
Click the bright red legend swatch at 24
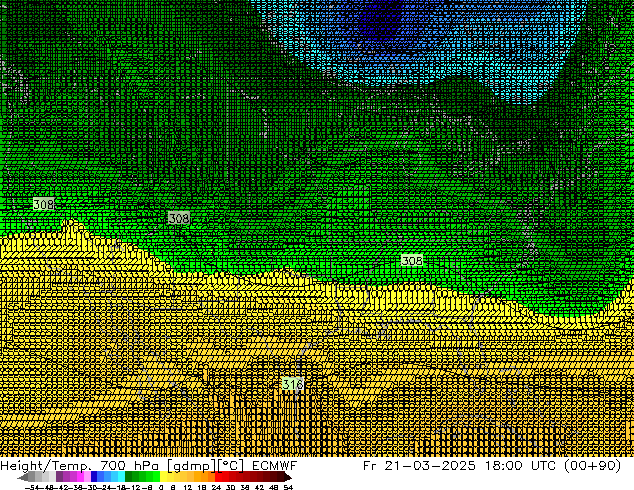pyautogui.click(x=218, y=477)
